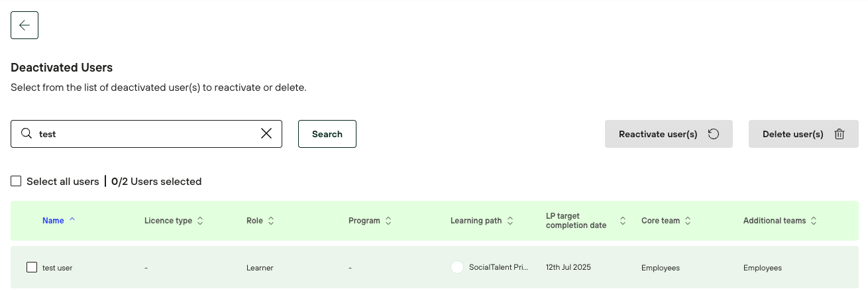
Task: Sort by LP target completion date
Action: [x=623, y=221]
